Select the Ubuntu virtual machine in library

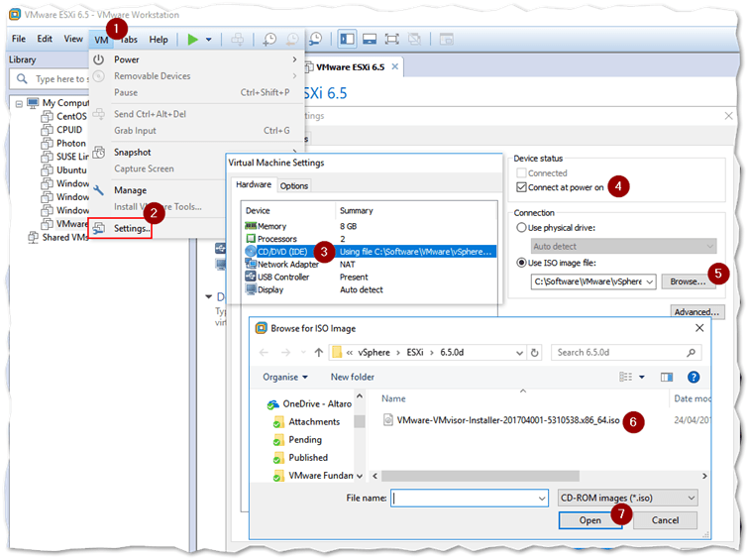(x=64, y=170)
